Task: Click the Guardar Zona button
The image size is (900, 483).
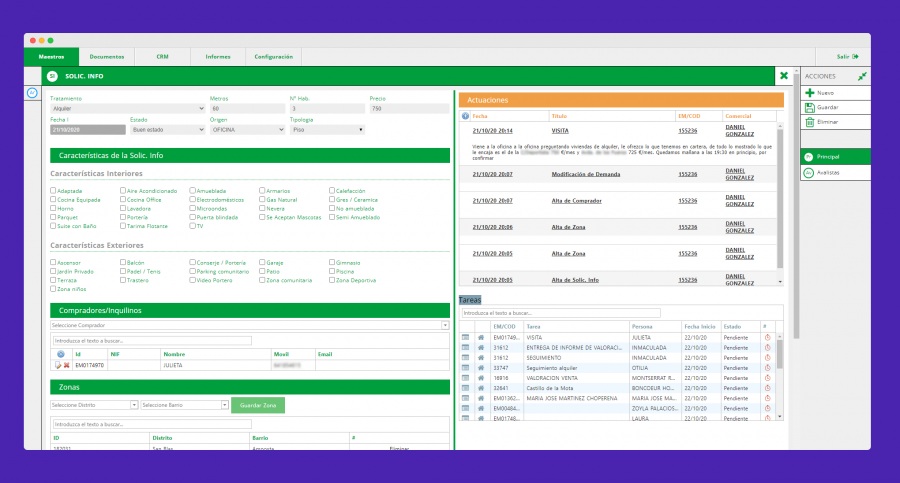Action: (x=258, y=405)
